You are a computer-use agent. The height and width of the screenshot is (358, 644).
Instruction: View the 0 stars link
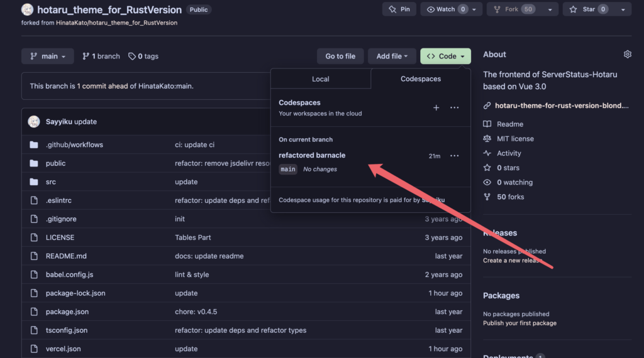(x=508, y=168)
